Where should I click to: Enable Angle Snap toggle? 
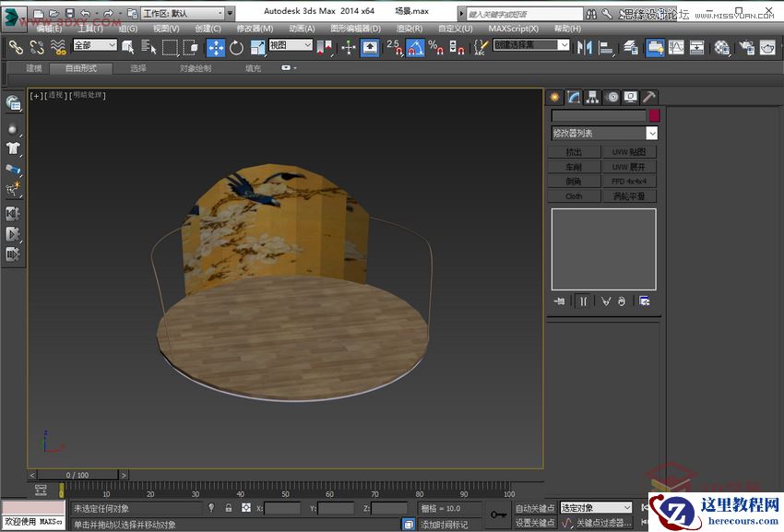[x=415, y=47]
